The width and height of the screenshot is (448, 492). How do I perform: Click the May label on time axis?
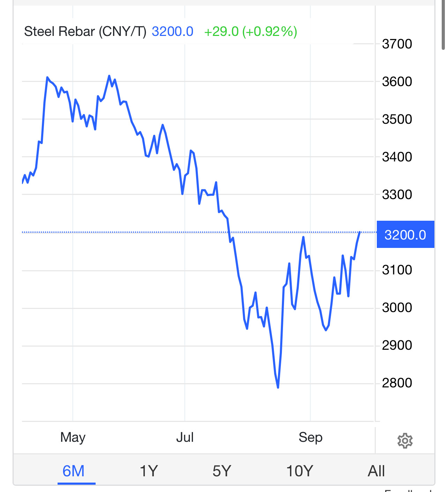[73, 437]
